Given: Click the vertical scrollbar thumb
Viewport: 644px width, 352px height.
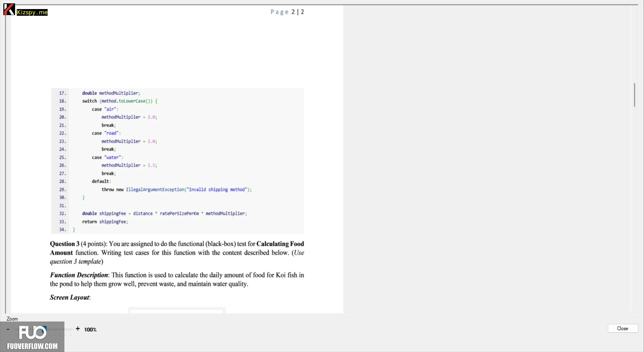Looking at the screenshot, I should pyautogui.click(x=635, y=95).
